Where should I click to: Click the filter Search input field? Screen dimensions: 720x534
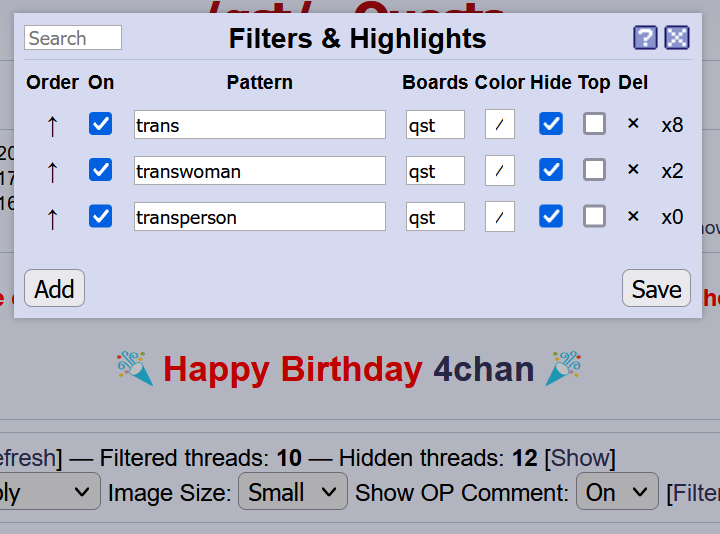[x=73, y=38]
